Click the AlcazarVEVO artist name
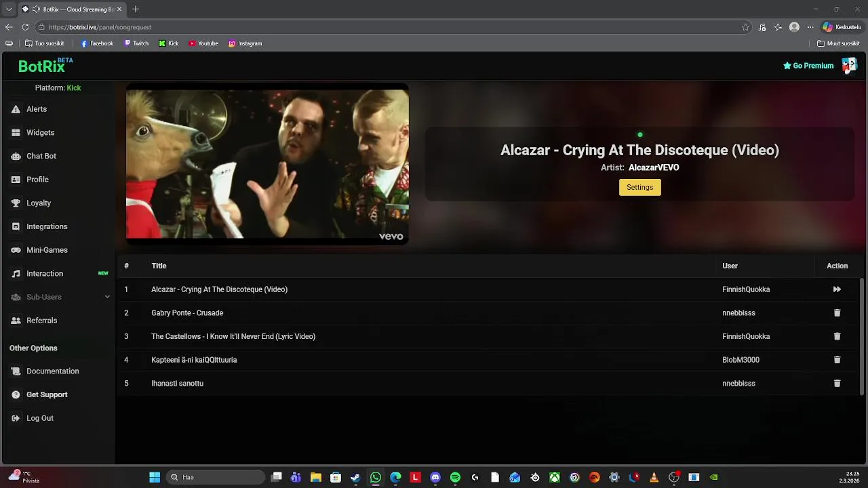This screenshot has height=488, width=868. [x=654, y=167]
